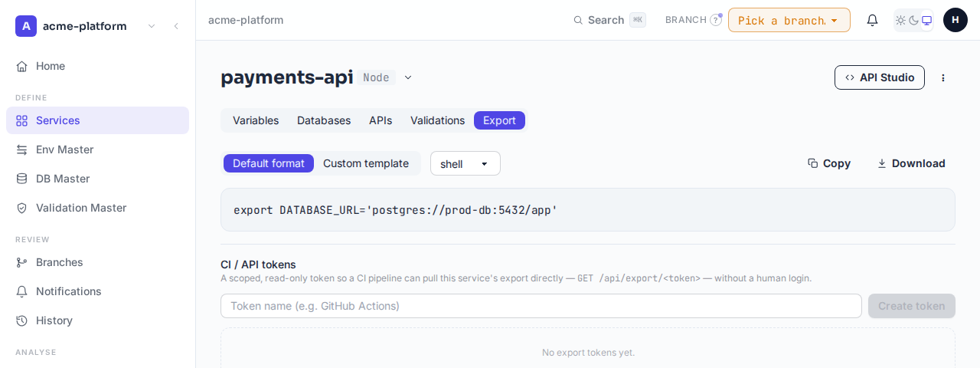Click the BRANCH help question-mark icon
The image size is (980, 368).
[x=716, y=20]
